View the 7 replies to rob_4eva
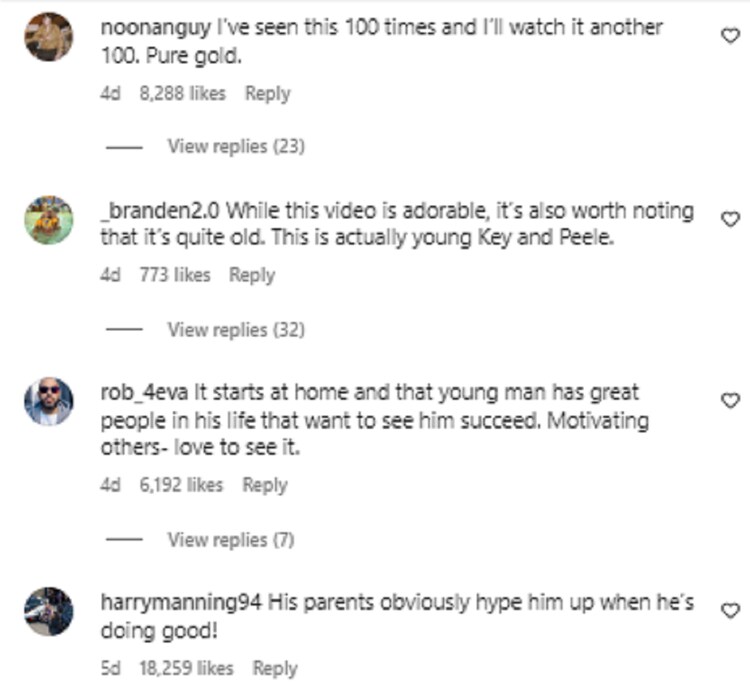The width and height of the screenshot is (750, 683). [231, 539]
